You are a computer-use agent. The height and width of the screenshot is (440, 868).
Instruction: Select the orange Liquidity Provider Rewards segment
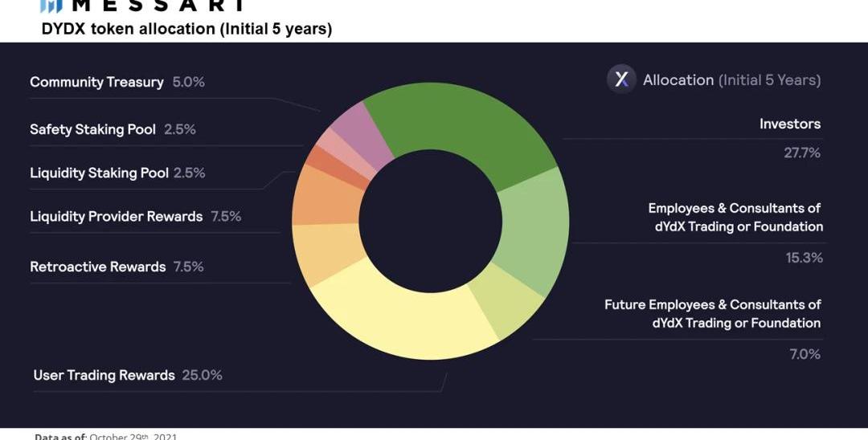click(325, 197)
